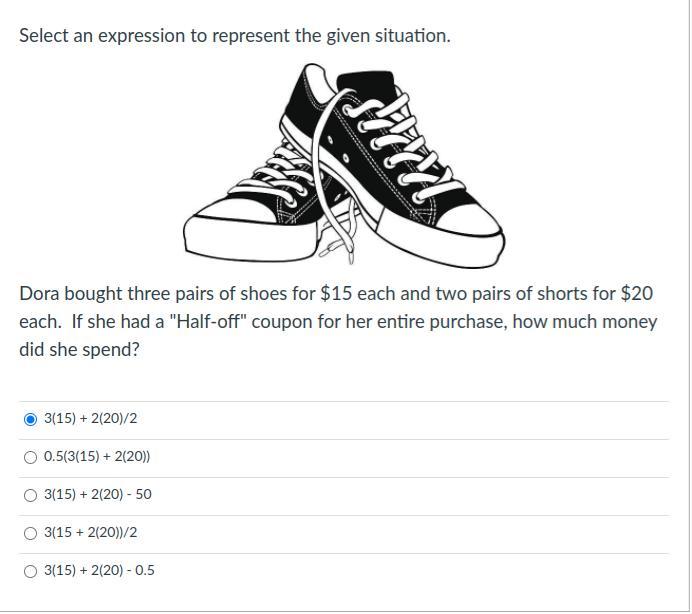692x614 pixels.
Task: Choose the 0.5(3(15) + 2(20)) radio option
Action: (31, 457)
